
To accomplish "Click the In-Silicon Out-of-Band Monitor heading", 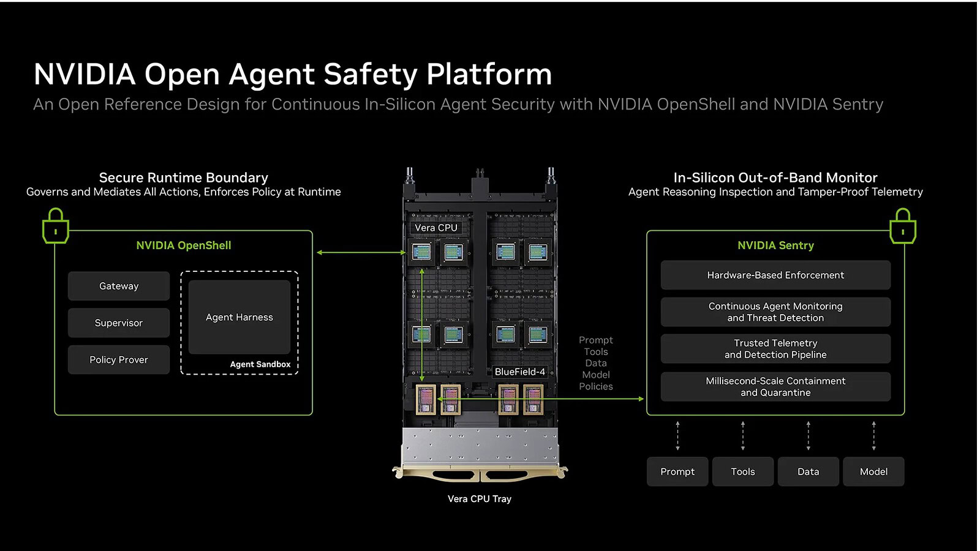I will click(775, 178).
